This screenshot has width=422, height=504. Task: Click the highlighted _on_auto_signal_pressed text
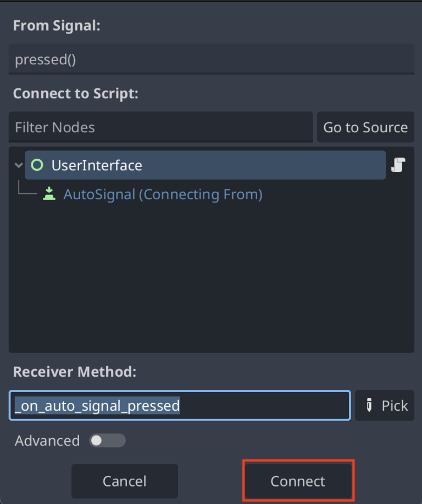point(96,405)
